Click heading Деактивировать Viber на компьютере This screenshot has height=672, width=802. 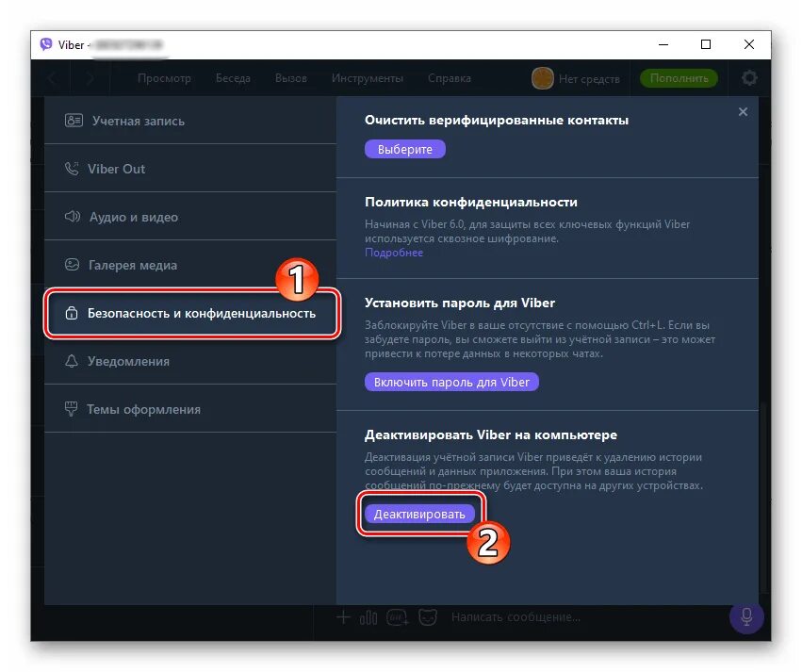(490, 434)
